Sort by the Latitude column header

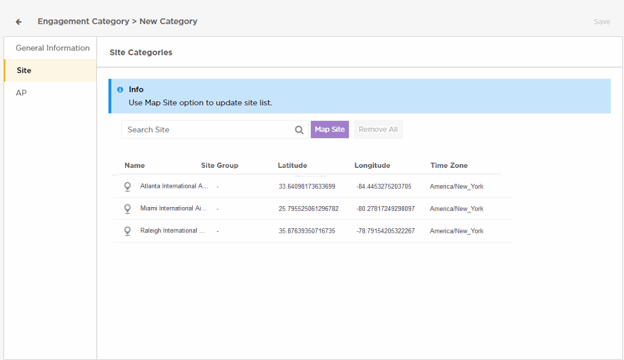(x=292, y=165)
